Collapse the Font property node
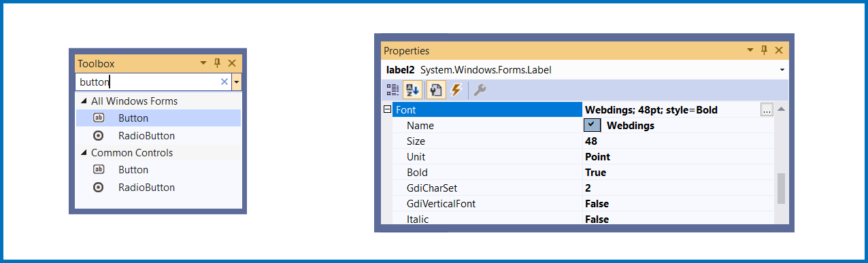The width and height of the screenshot is (868, 263). click(x=387, y=109)
